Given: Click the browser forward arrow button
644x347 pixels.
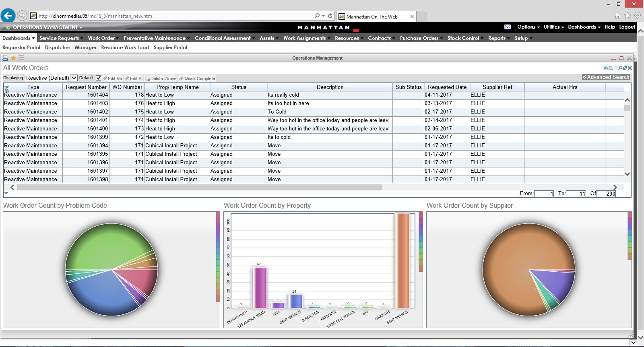Looking at the screenshot, I should pyautogui.click(x=22, y=16).
